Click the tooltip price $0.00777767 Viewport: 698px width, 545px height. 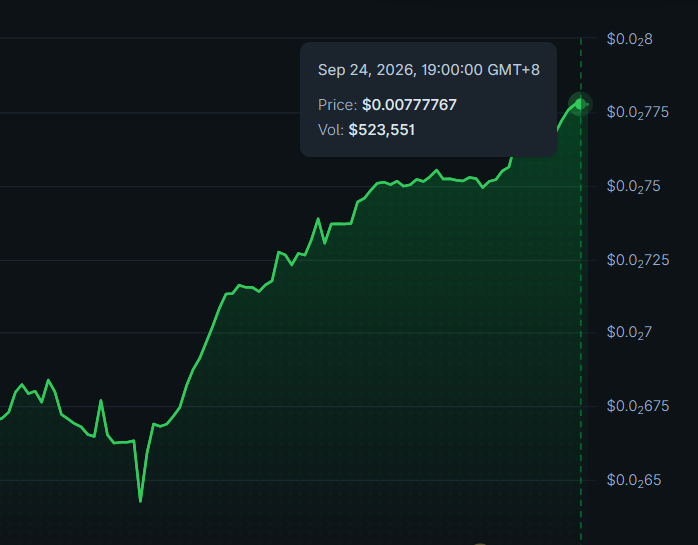[x=409, y=105]
